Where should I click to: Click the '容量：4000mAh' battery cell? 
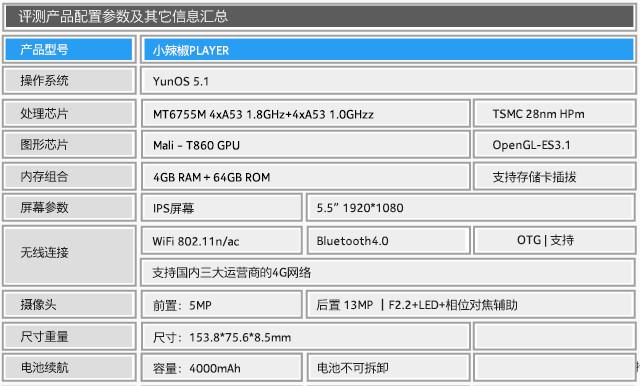coord(222,367)
